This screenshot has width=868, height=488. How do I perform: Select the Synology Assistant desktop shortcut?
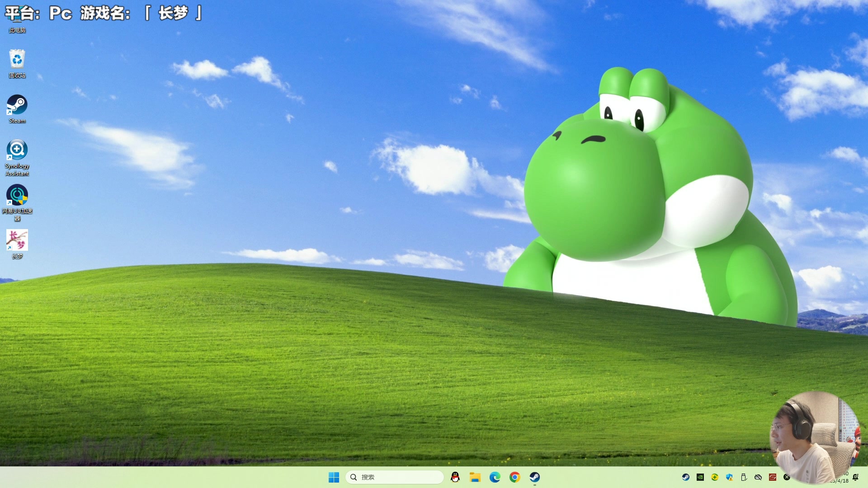pos(17,158)
